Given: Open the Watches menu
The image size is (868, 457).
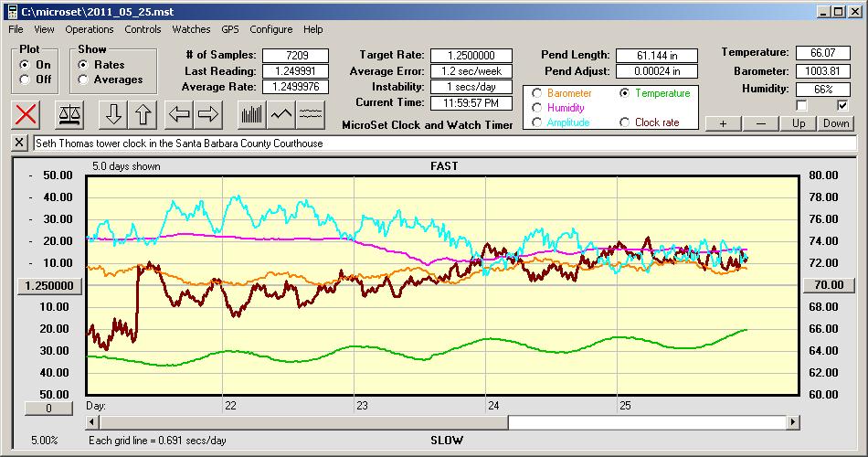Looking at the screenshot, I should coord(191,29).
